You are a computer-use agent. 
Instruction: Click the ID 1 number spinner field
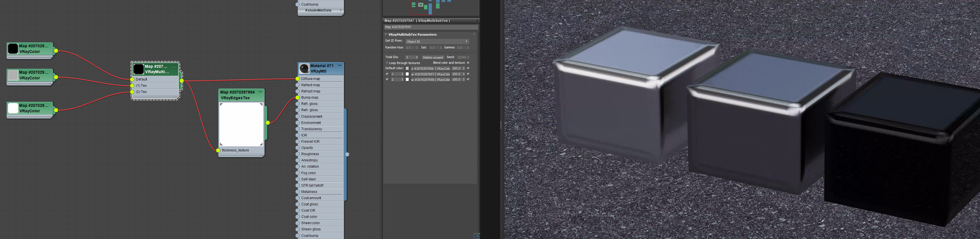(x=397, y=74)
